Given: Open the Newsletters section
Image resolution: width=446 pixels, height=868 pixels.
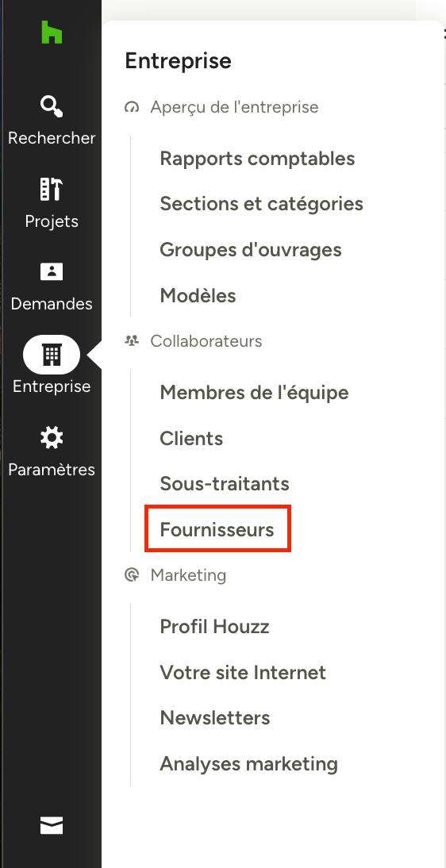Looking at the screenshot, I should click(215, 718).
